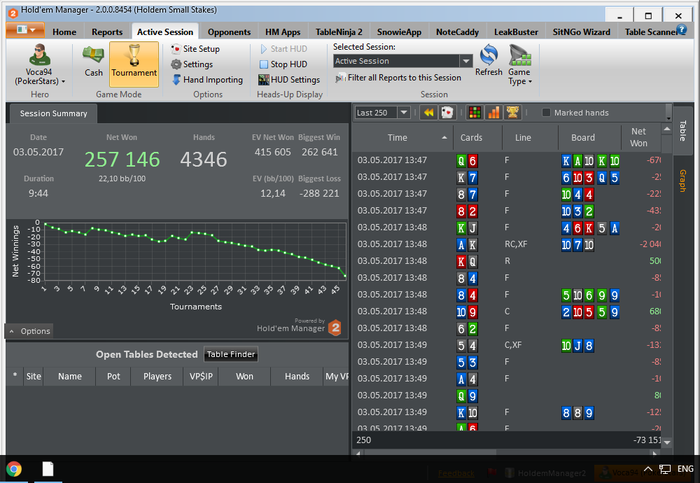Click the Hold'em Manager 2 logo
The image size is (700, 483).
pos(335,328)
